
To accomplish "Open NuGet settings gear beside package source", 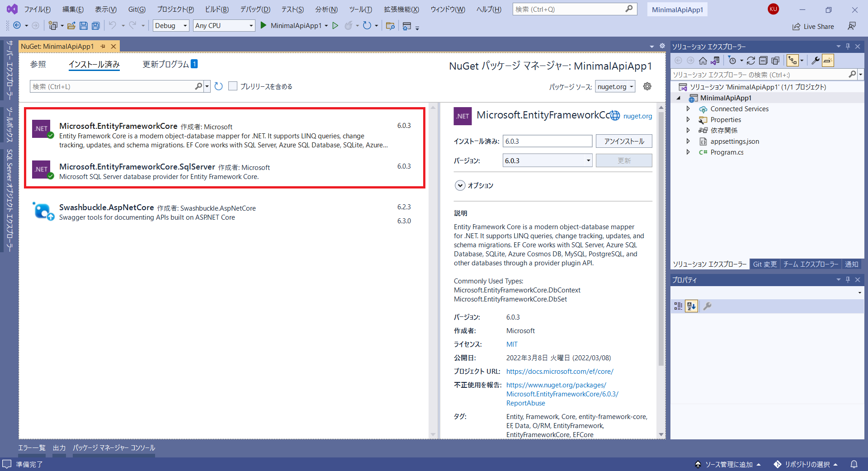I will tap(647, 86).
